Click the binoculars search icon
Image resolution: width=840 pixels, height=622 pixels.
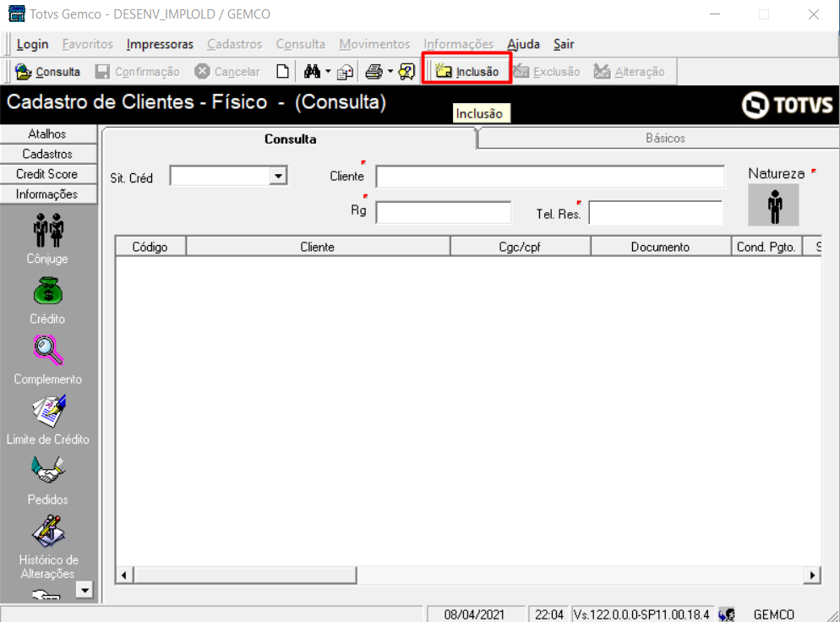[312, 71]
